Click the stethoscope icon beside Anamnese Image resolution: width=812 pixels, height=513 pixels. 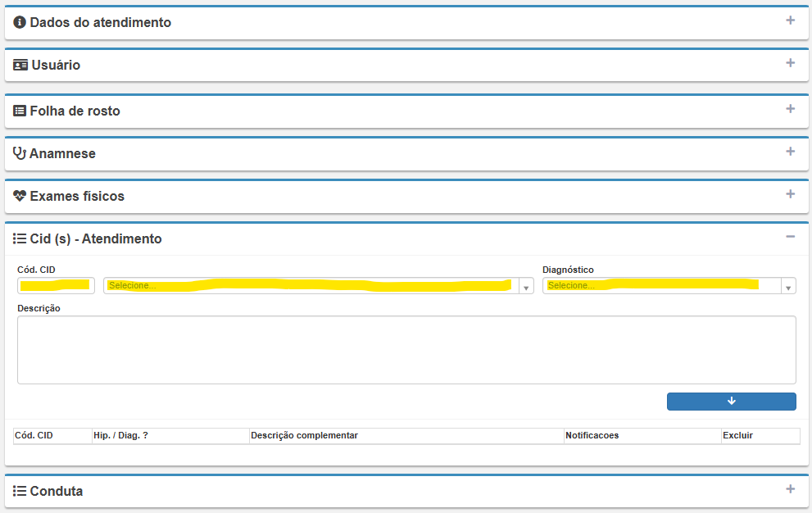[20, 154]
